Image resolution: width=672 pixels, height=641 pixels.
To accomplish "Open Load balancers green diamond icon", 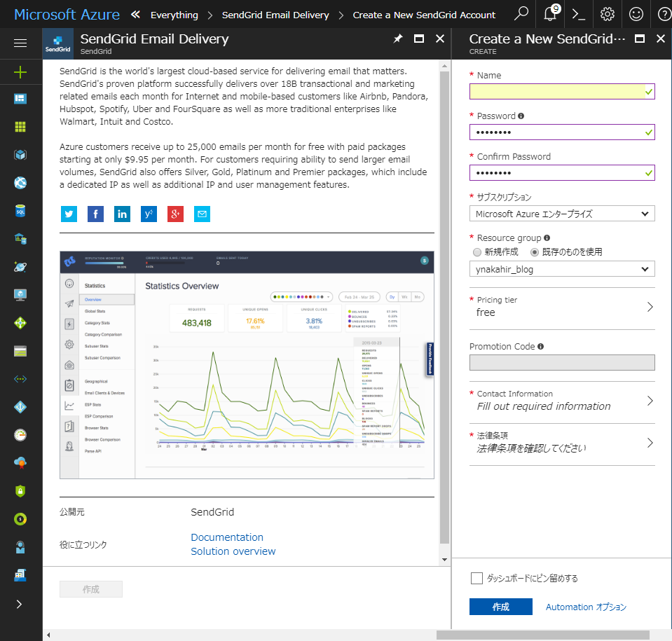I will [20, 323].
